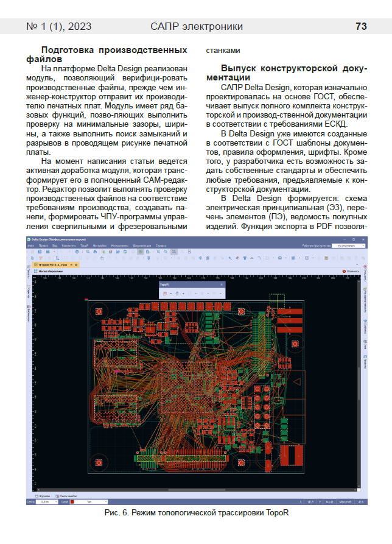Click the redo arrow in toolbar

(x=69, y=252)
